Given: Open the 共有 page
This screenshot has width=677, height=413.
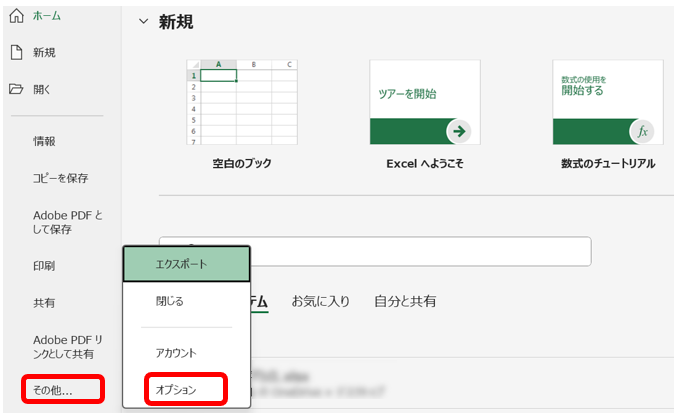Looking at the screenshot, I should (x=44, y=303).
